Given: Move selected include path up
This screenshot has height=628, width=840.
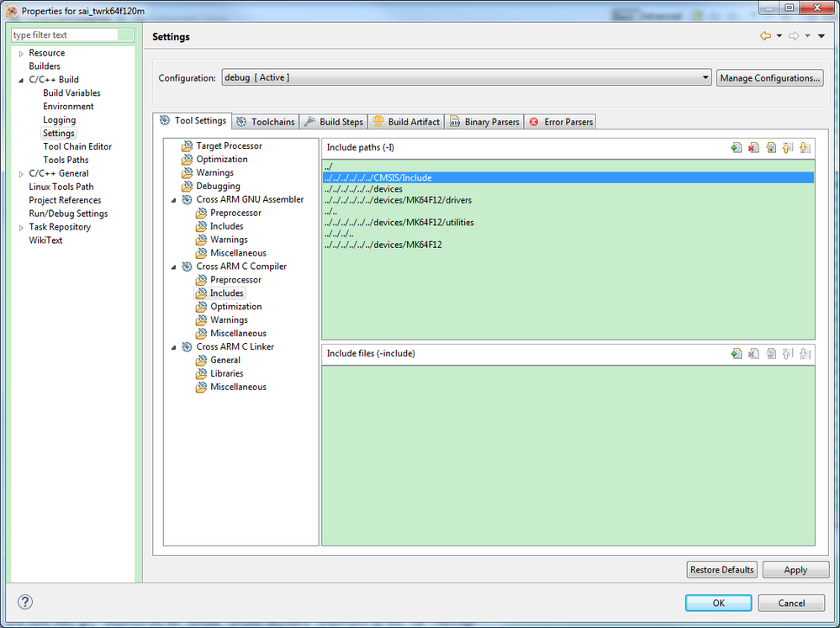Looking at the screenshot, I should [x=788, y=148].
